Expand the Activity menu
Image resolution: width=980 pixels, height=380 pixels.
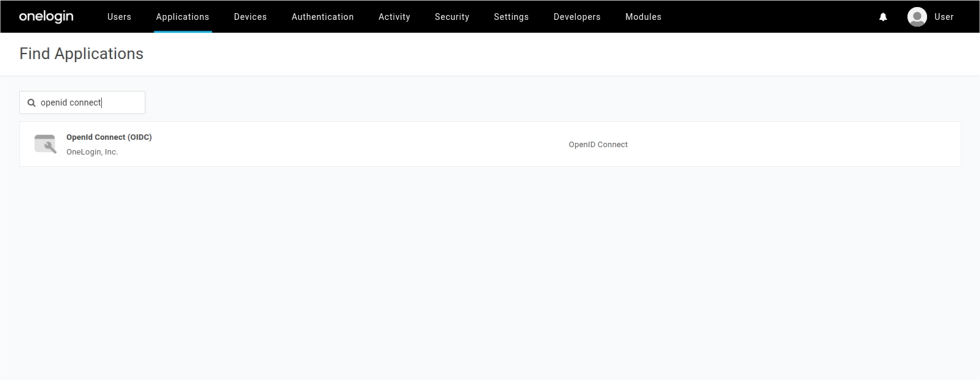[x=394, y=17]
